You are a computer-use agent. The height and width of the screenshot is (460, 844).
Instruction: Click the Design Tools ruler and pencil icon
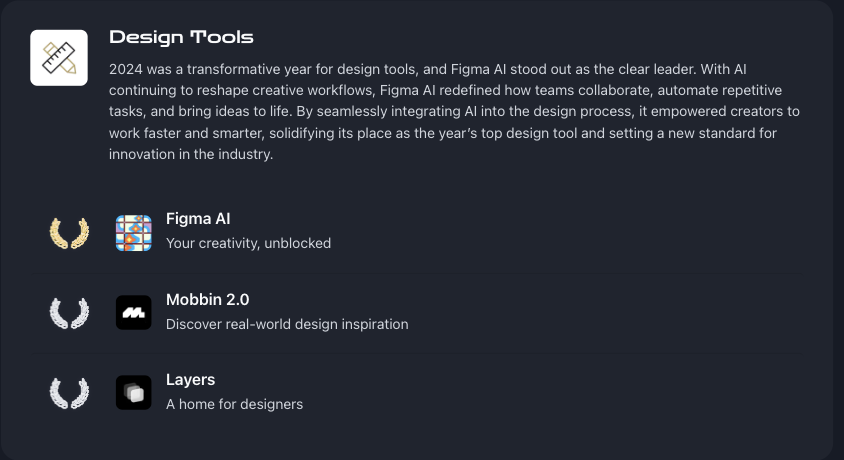(59, 58)
